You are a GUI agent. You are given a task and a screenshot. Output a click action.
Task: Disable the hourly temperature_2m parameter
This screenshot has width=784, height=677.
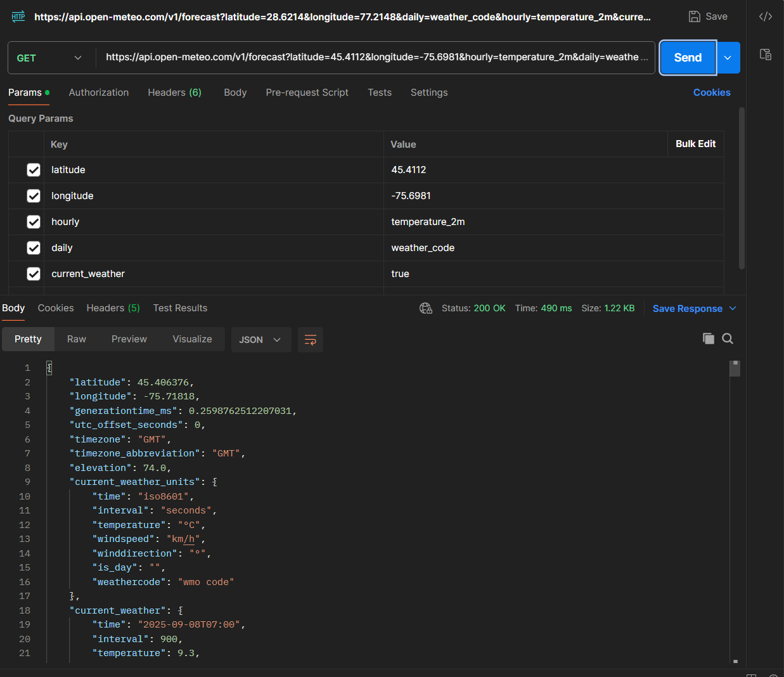click(x=34, y=221)
